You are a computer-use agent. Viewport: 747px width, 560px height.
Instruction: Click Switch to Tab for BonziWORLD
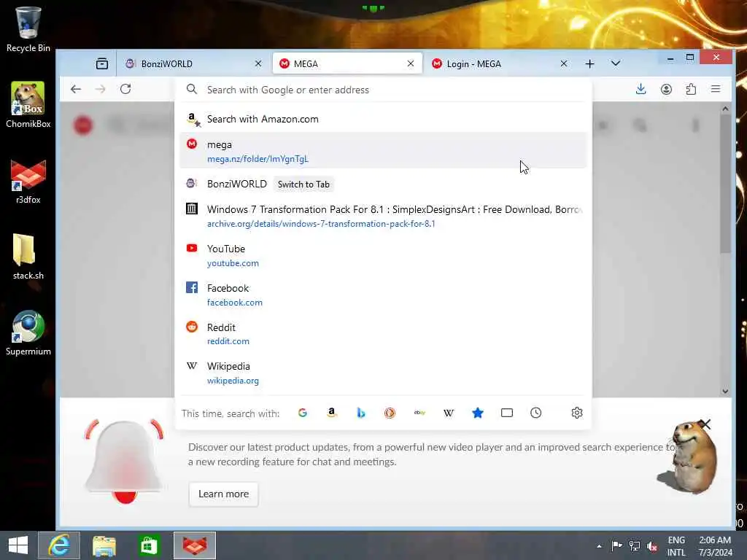(x=303, y=184)
